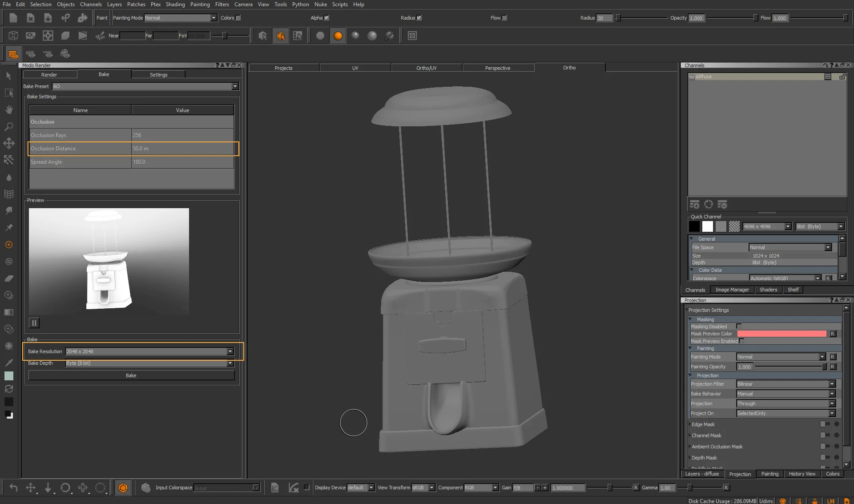854x504 pixels.
Task: Switch to the Perspective view tab
Action: pyautogui.click(x=497, y=68)
